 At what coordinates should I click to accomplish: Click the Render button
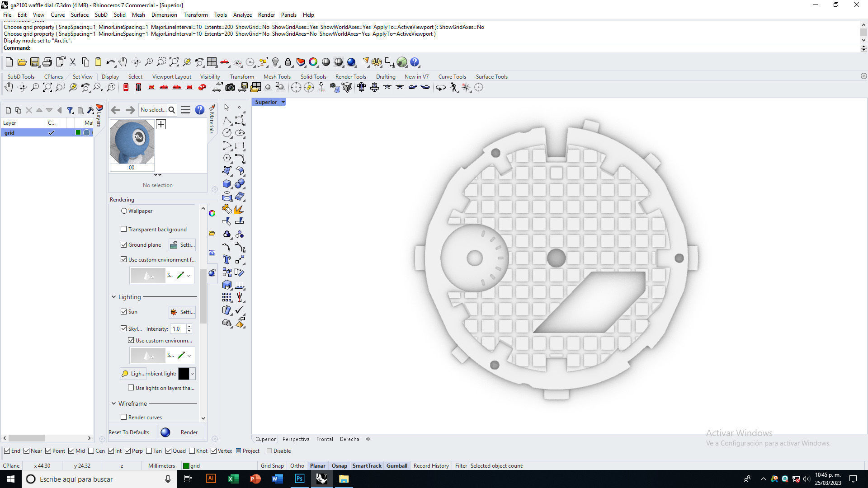coord(182,432)
